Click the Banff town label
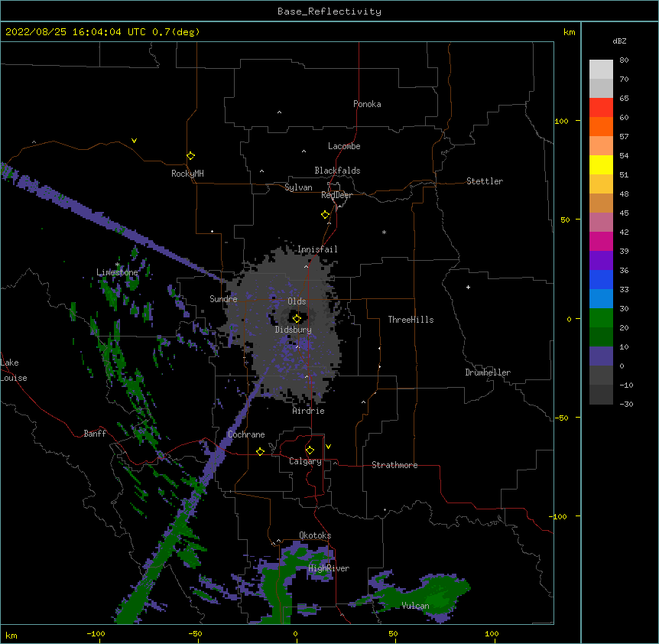 tap(95, 434)
